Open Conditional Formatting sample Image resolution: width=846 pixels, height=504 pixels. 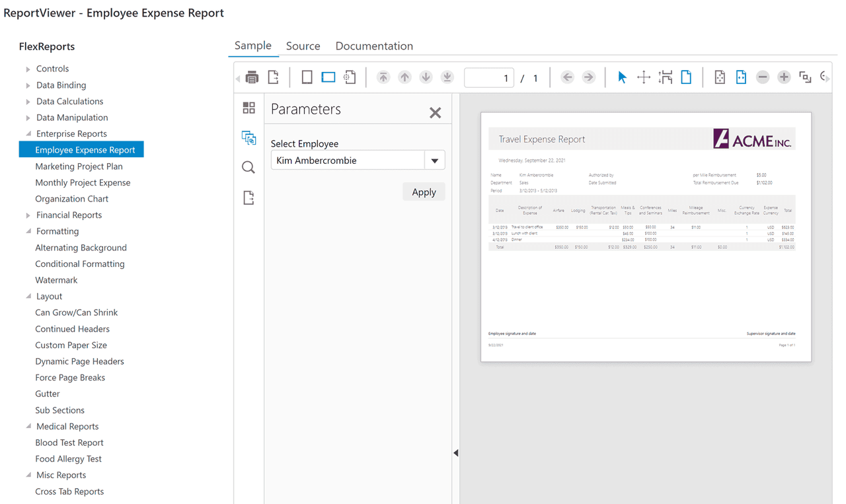79,264
